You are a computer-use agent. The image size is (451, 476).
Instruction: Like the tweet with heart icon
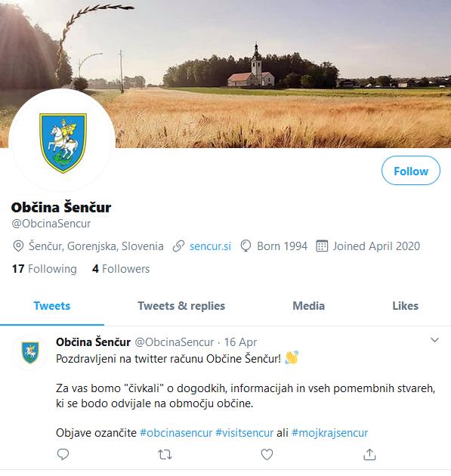pos(267,454)
